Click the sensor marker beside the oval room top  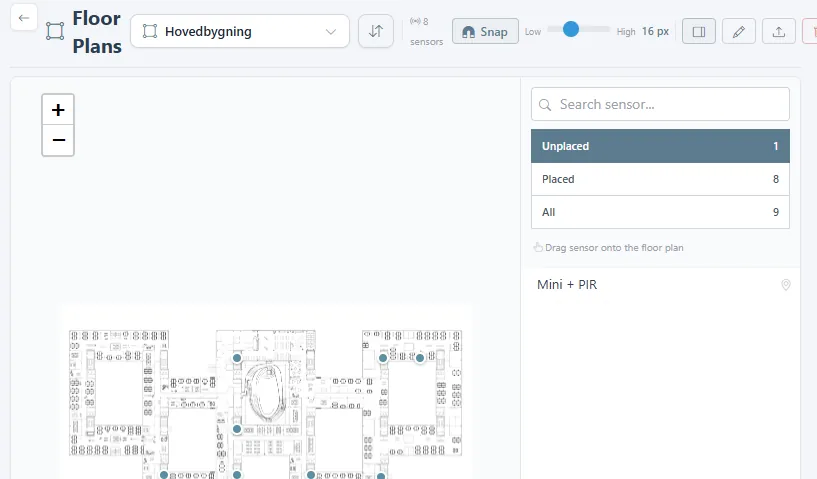[x=237, y=358]
